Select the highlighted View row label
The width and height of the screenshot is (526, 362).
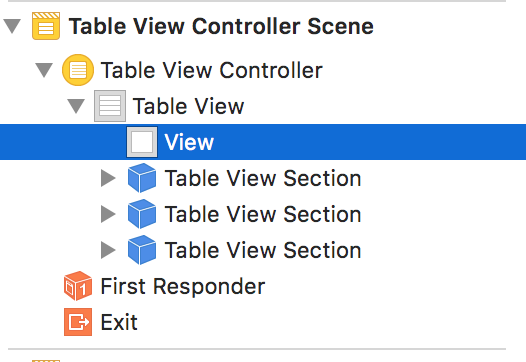[189, 142]
